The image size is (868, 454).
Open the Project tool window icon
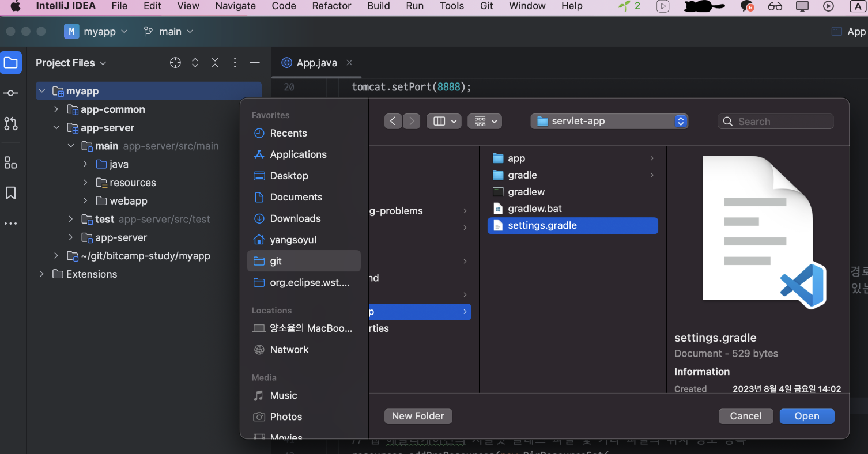tap(11, 63)
